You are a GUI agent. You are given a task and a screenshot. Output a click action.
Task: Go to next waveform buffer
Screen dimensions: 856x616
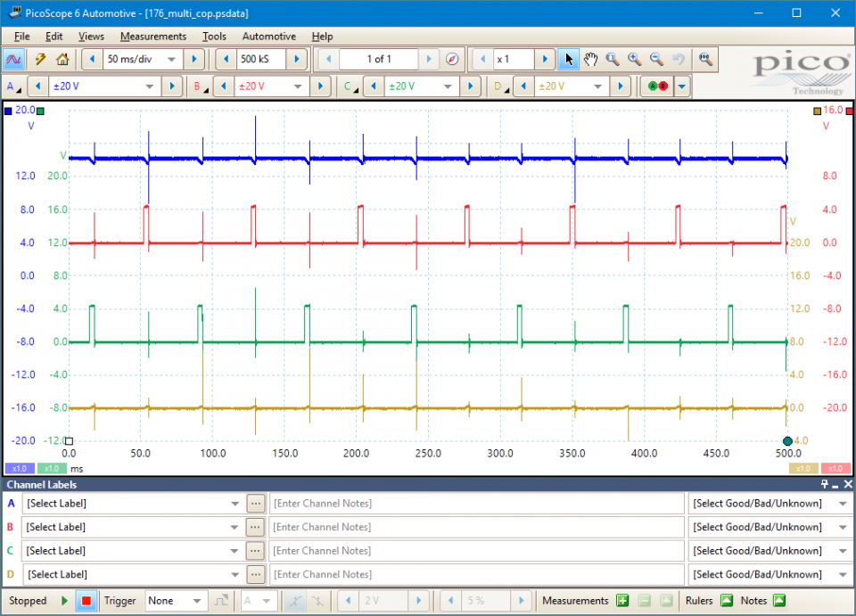point(429,59)
